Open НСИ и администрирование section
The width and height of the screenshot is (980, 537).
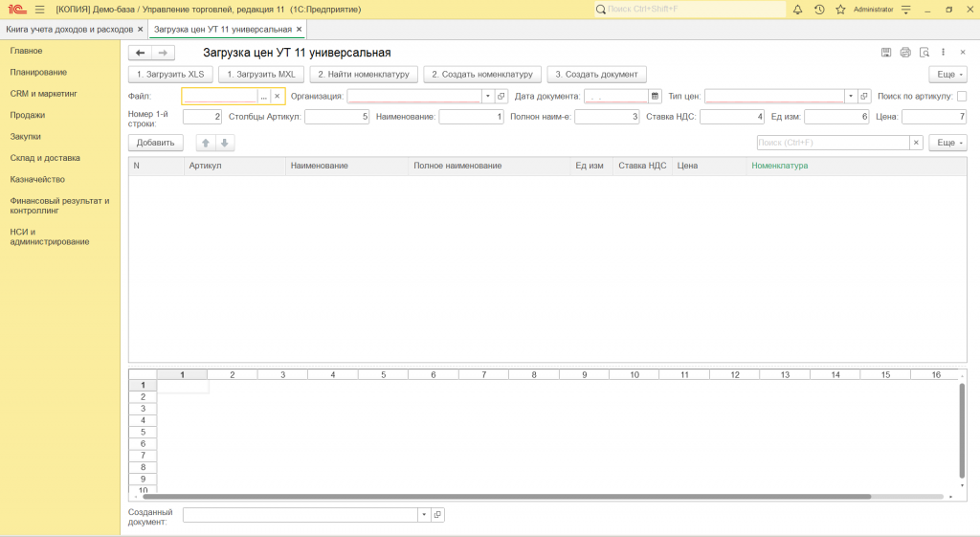click(50, 237)
